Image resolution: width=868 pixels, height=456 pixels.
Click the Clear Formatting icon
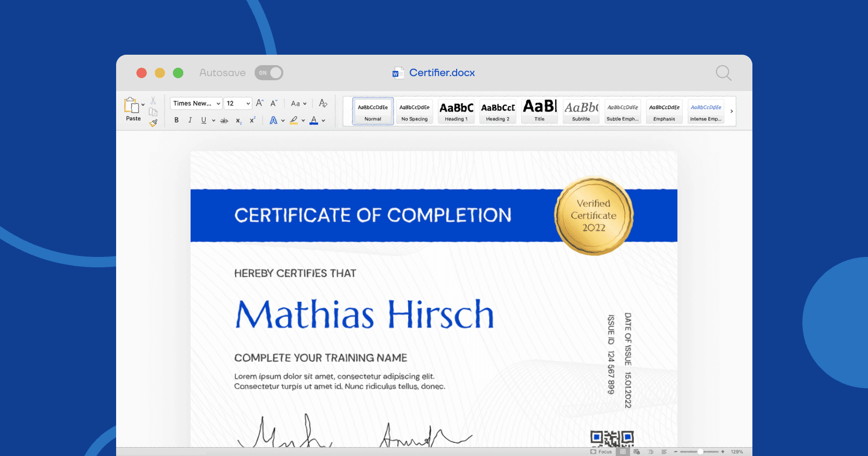tap(323, 103)
